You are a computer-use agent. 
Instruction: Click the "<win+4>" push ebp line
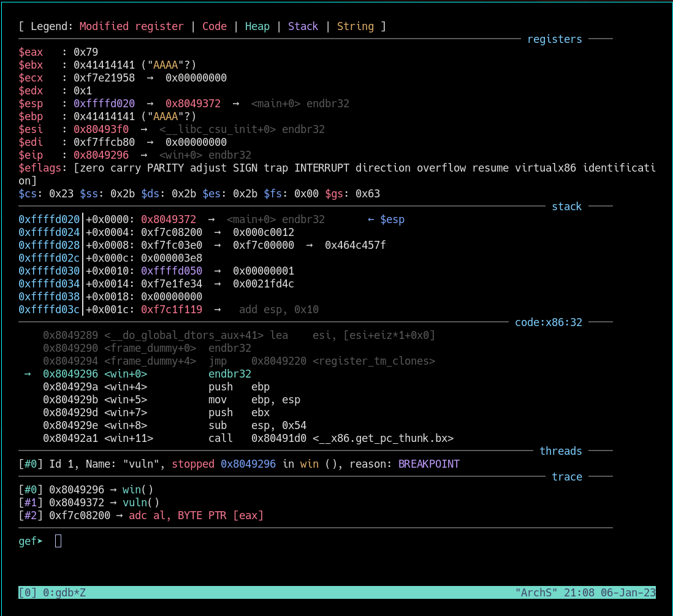tap(156, 387)
